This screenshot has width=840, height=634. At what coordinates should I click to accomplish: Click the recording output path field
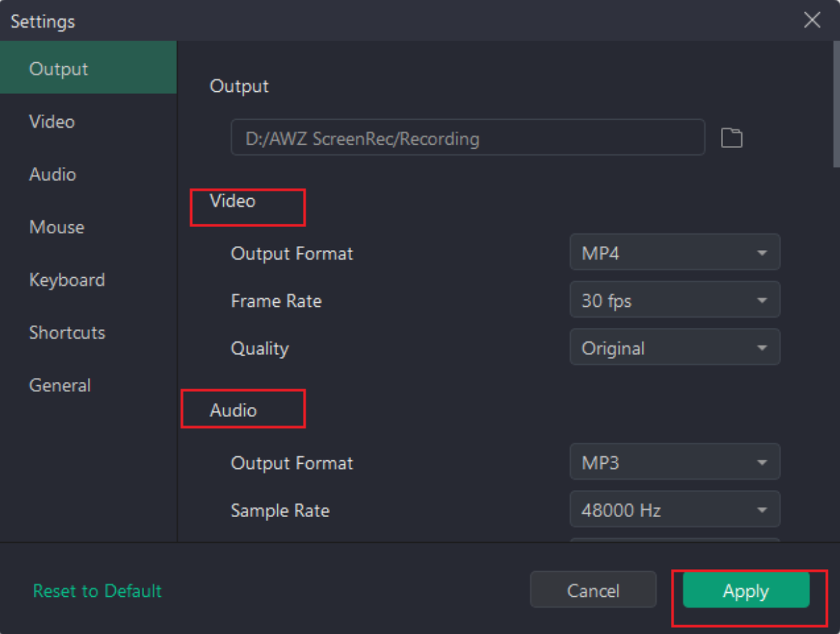click(468, 137)
